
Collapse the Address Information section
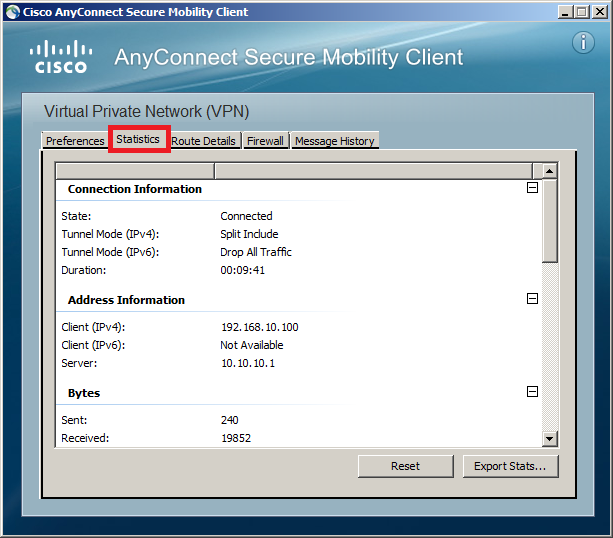(532, 299)
